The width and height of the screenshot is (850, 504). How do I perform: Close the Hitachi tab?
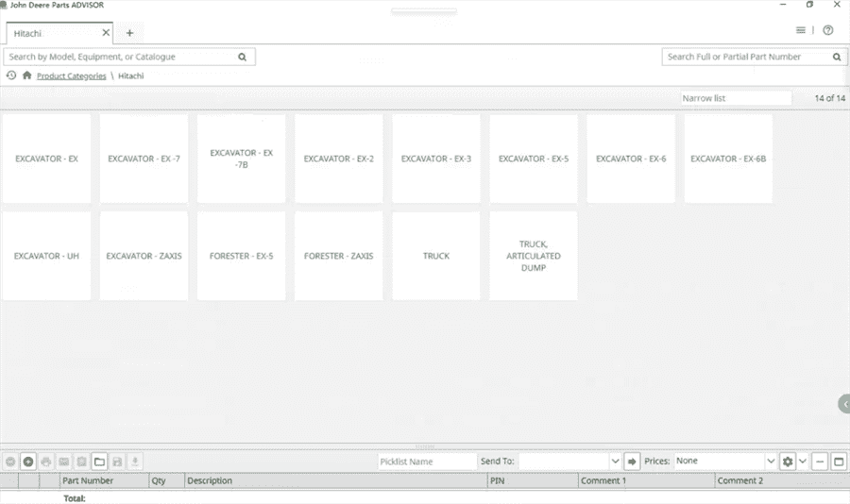pyautogui.click(x=106, y=32)
